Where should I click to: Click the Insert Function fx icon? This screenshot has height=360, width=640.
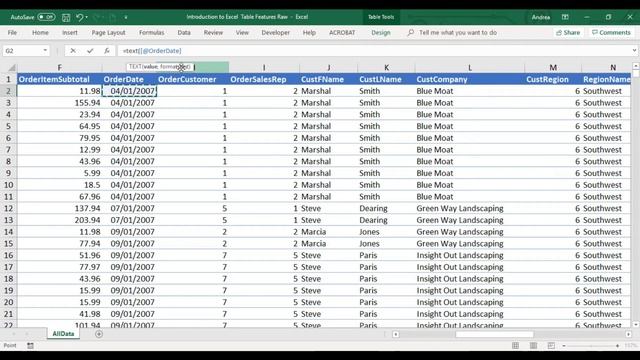tap(107, 51)
